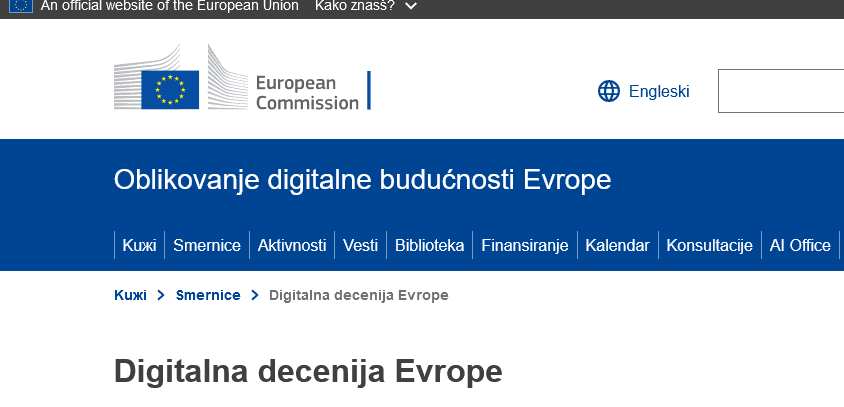Click the page heading "Digitalna decenija Evrope"
The height and width of the screenshot is (407, 844).
click(308, 371)
